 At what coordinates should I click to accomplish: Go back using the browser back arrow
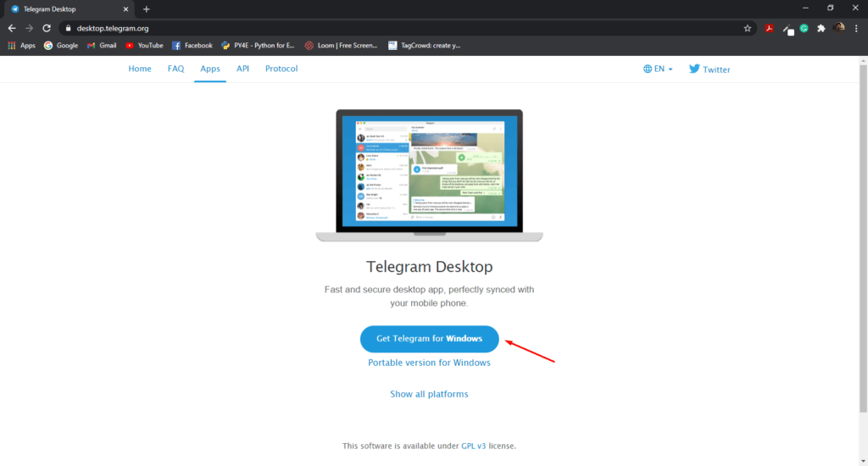coord(12,28)
